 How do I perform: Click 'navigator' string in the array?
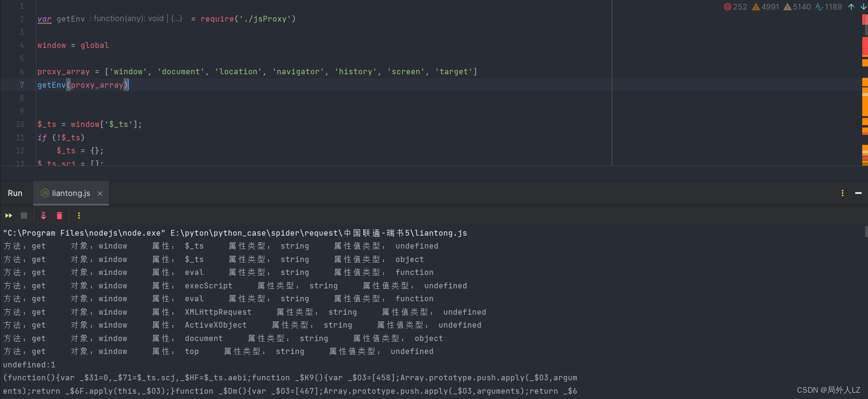tap(298, 71)
